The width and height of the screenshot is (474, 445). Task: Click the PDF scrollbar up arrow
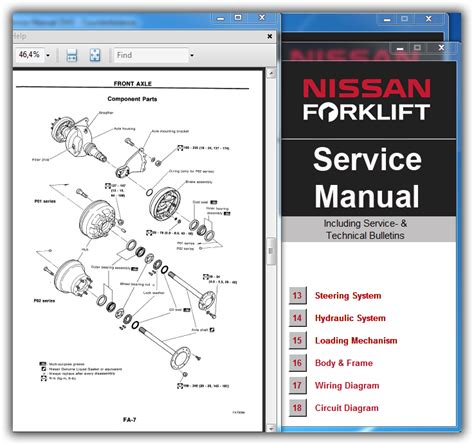coord(271,73)
